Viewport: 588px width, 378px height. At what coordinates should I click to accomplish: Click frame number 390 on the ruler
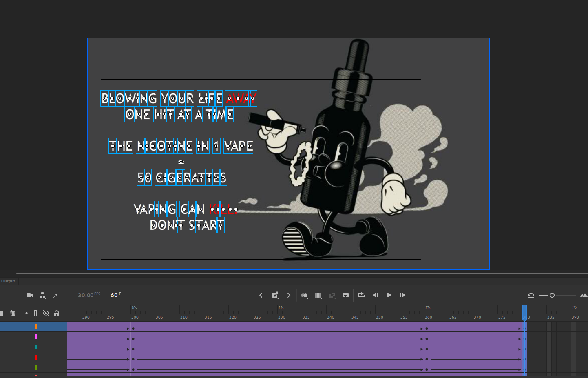click(575, 317)
